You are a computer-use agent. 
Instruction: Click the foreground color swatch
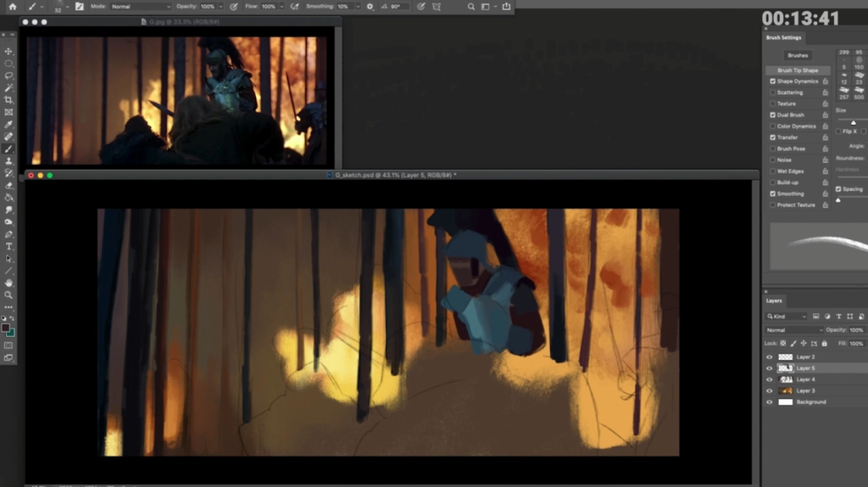(x=6, y=327)
